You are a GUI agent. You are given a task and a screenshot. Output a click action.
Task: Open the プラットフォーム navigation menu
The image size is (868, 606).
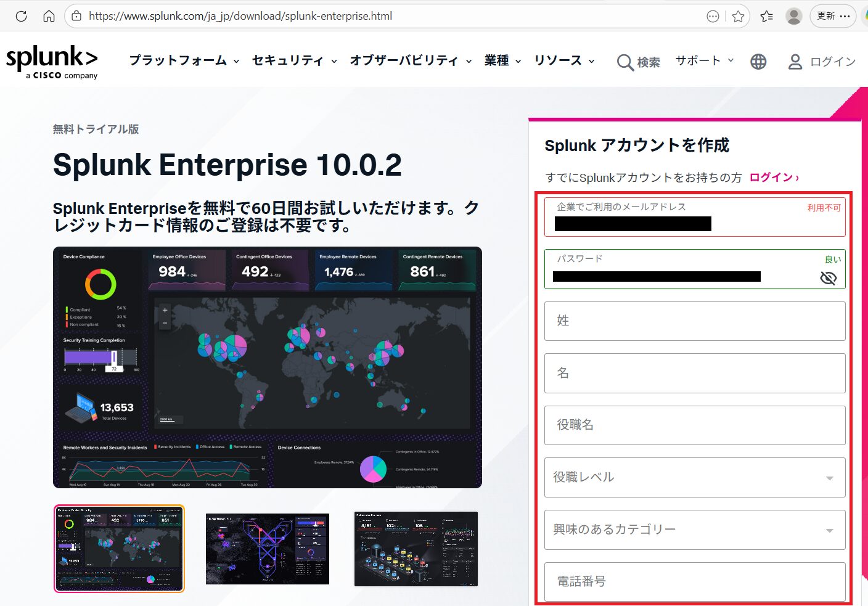point(184,60)
